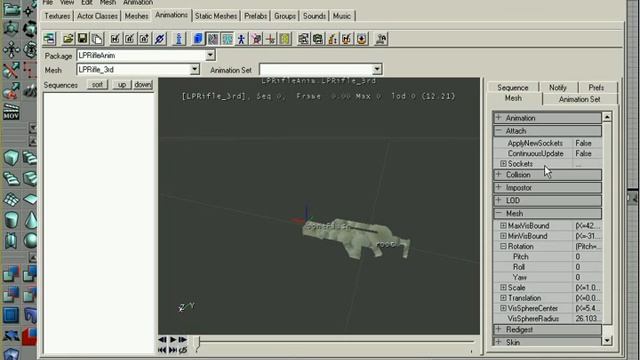This screenshot has width=640, height=360.
Task: Click the blue cube mesh icon
Action: coord(198,39)
